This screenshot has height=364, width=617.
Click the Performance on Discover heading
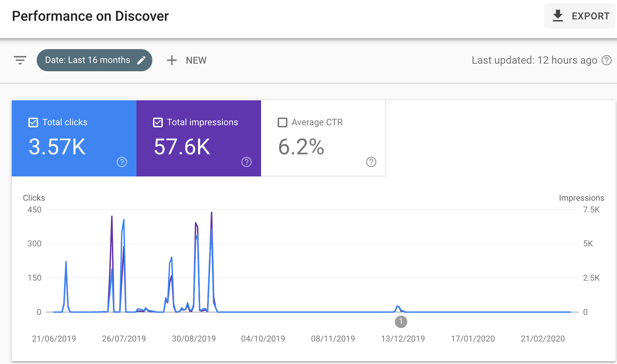pyautogui.click(x=90, y=16)
